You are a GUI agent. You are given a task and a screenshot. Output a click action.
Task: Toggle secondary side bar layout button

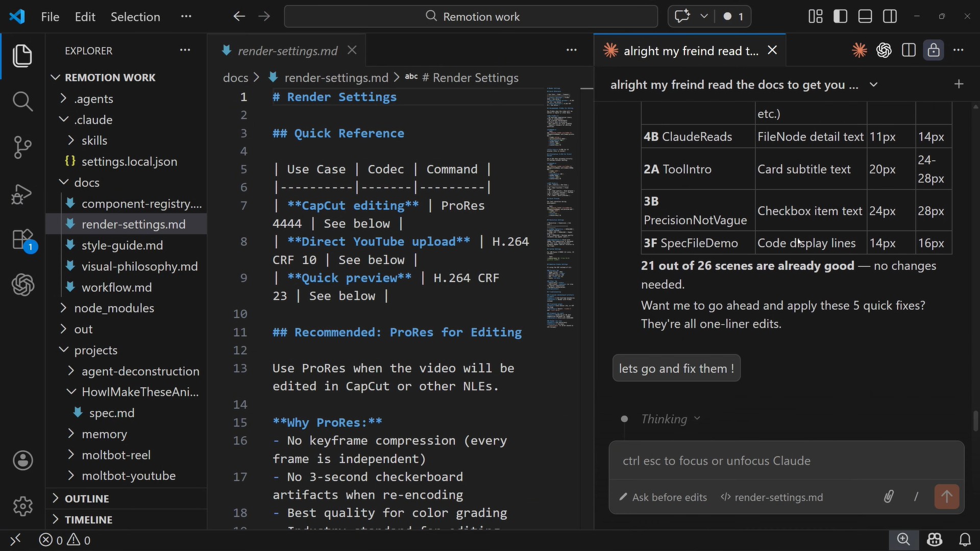[890, 16]
